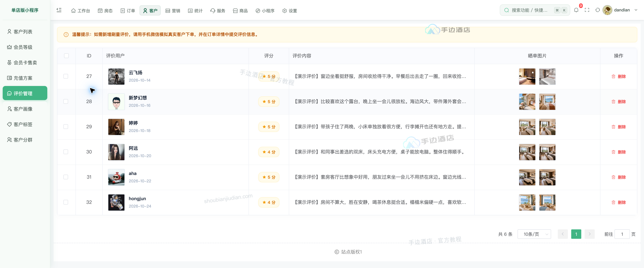Toggle the select-all header checkbox
This screenshot has height=268, width=644.
pos(66,56)
